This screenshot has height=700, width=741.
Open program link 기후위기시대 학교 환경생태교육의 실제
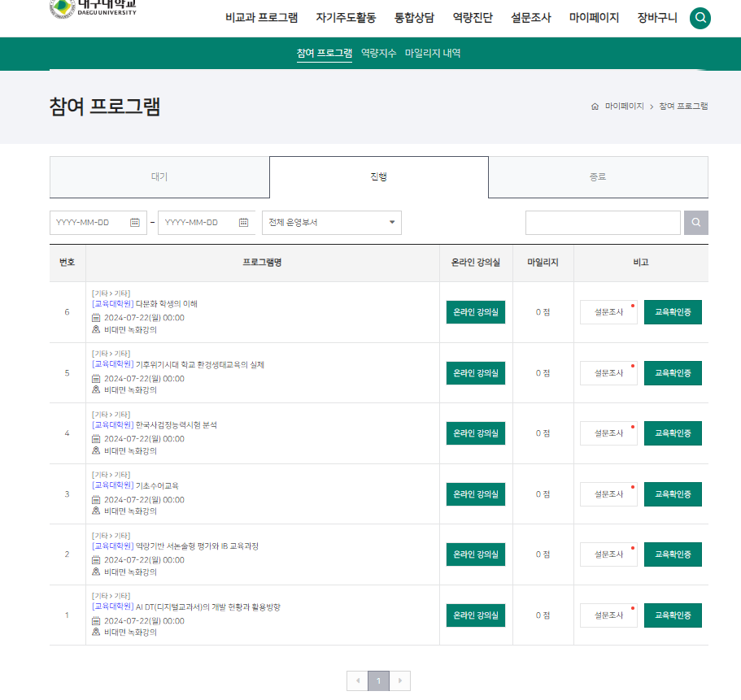tap(199, 365)
